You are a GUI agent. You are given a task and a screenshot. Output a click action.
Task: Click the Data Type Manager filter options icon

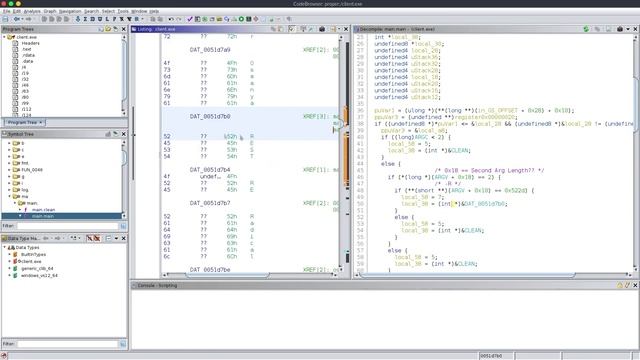pyautogui.click(x=123, y=344)
